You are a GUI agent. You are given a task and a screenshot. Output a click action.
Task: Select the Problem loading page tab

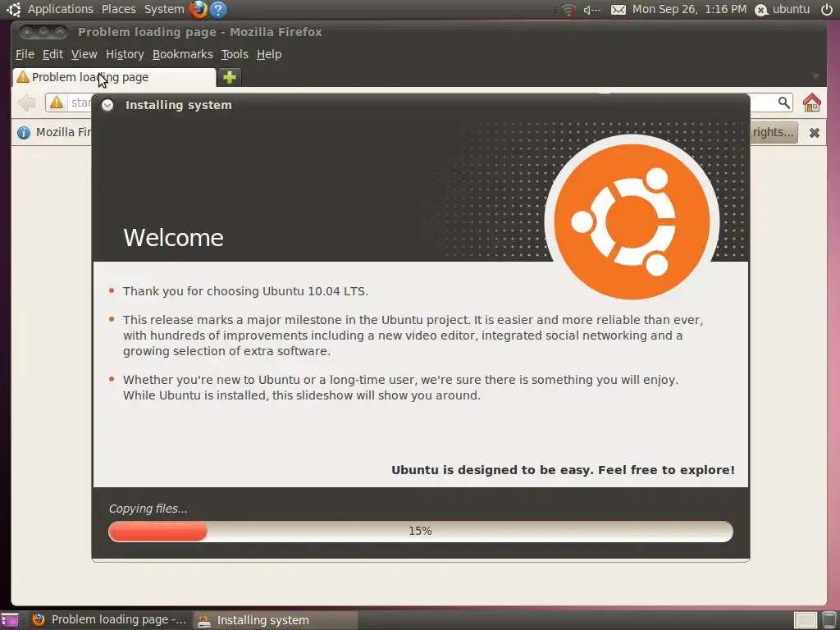tap(114, 77)
